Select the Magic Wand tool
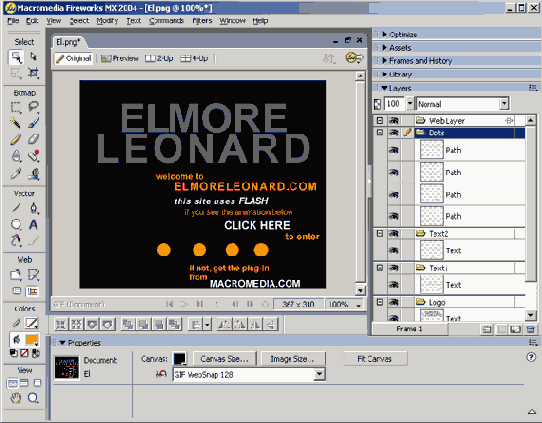542x423 pixels. (x=15, y=123)
